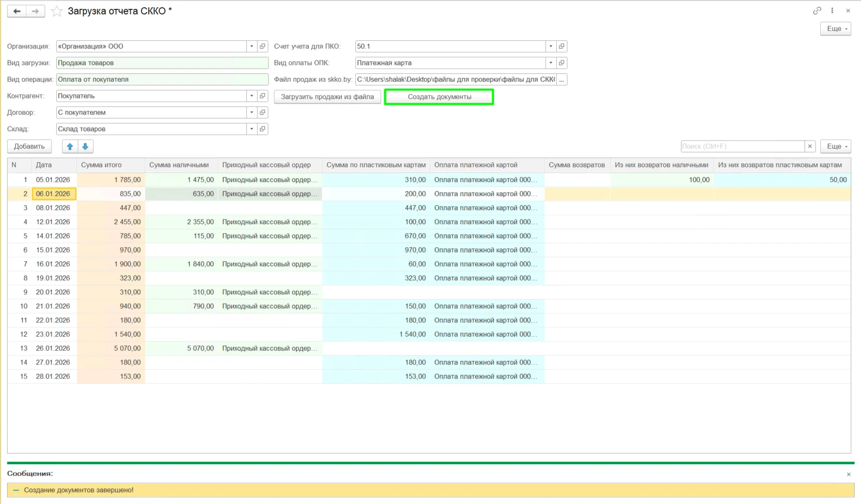
Task: Open the Склад record with its open icon
Action: (262, 129)
